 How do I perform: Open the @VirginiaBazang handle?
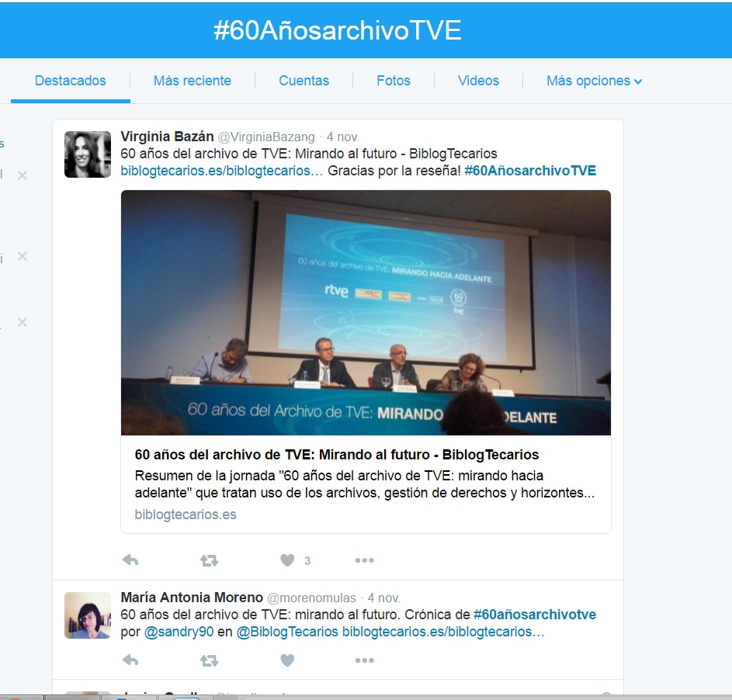tap(266, 137)
